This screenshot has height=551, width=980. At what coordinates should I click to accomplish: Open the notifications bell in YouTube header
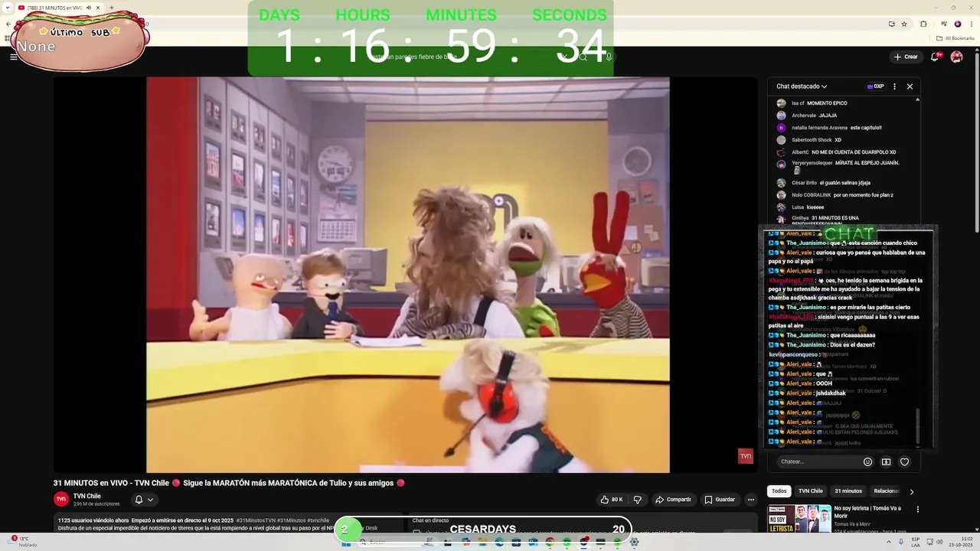pyautogui.click(x=935, y=57)
